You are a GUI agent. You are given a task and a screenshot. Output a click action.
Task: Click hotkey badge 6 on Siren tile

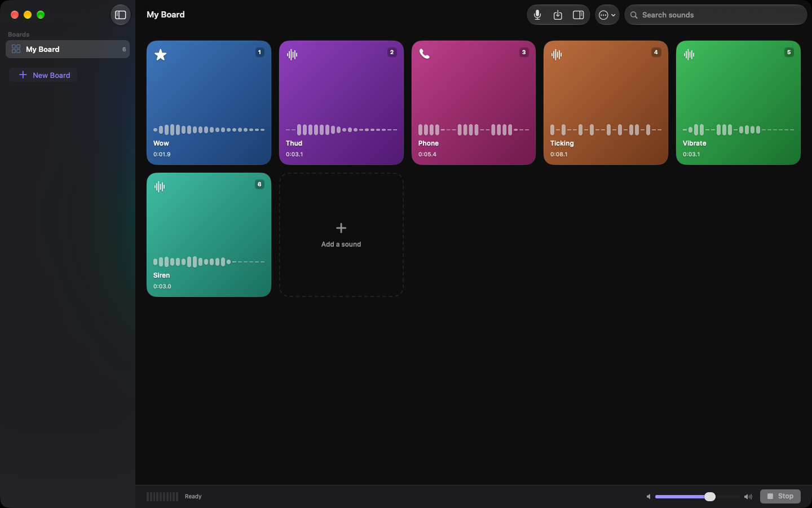click(259, 185)
